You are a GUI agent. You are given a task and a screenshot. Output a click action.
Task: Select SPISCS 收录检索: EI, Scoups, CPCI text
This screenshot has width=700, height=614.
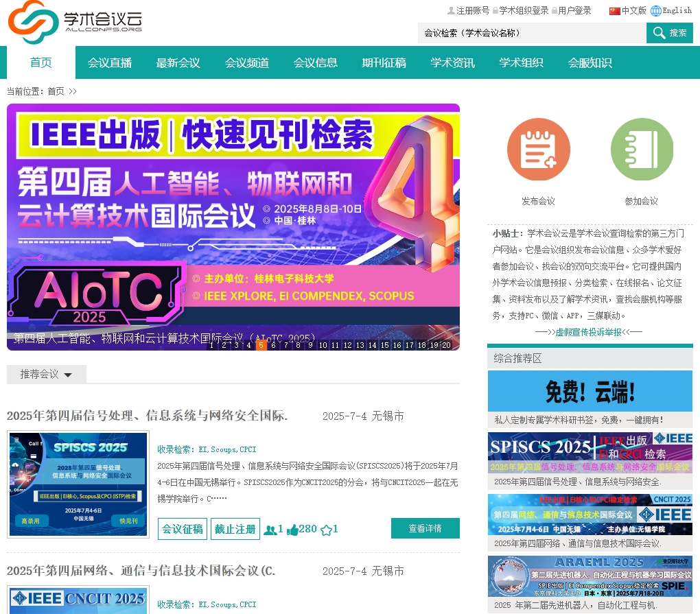(x=207, y=449)
